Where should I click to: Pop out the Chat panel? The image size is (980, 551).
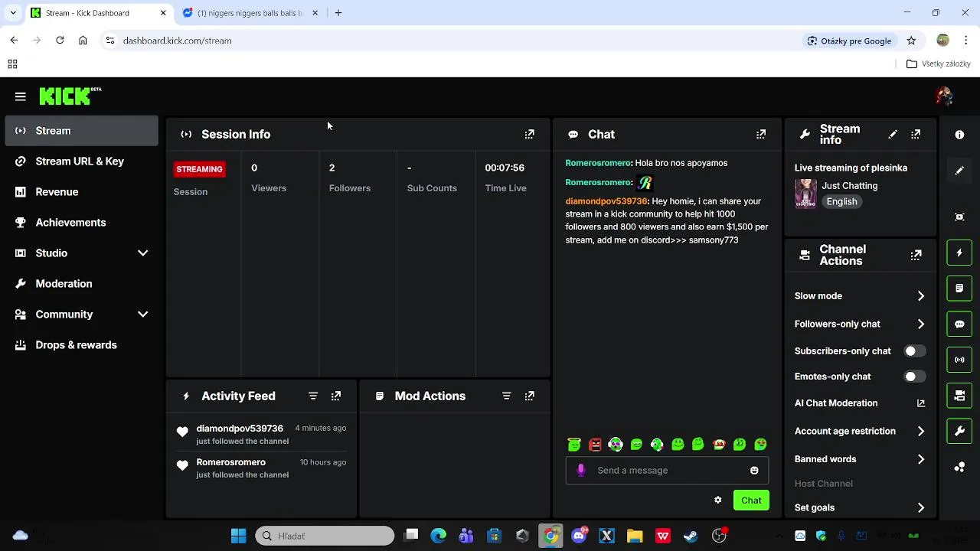click(x=760, y=134)
